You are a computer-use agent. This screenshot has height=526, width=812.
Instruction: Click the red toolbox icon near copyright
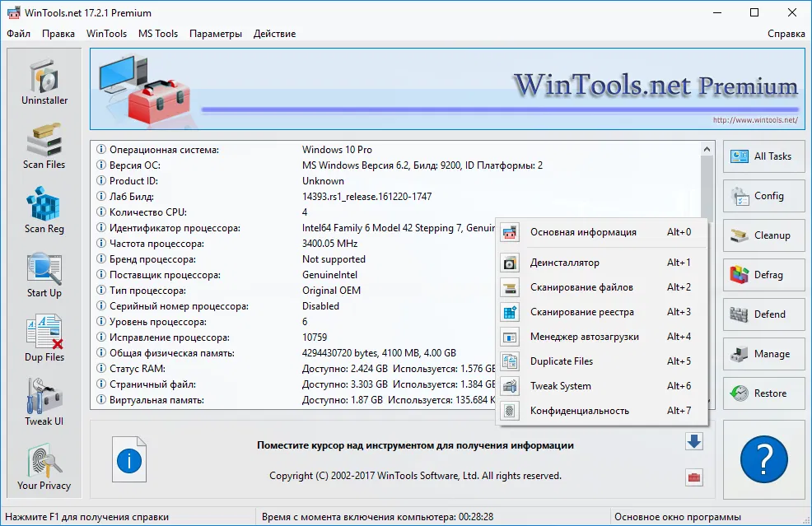pos(694,477)
